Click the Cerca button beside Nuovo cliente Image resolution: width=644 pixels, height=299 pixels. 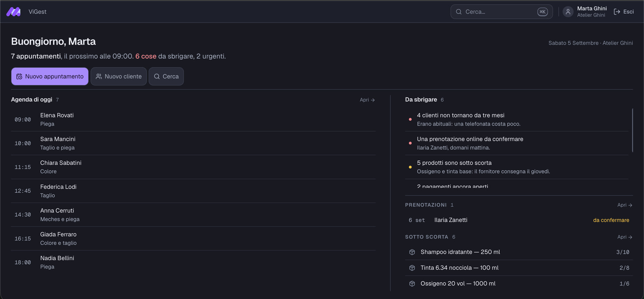click(166, 76)
